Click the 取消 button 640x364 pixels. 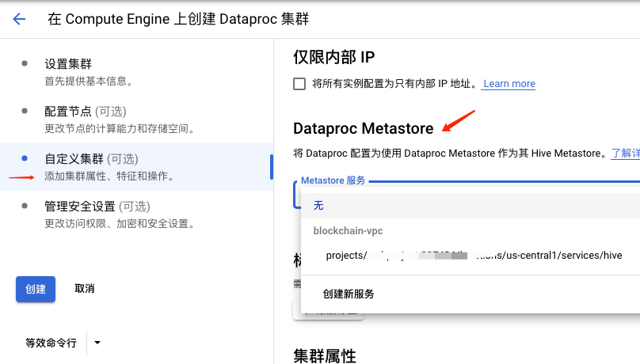click(x=85, y=289)
